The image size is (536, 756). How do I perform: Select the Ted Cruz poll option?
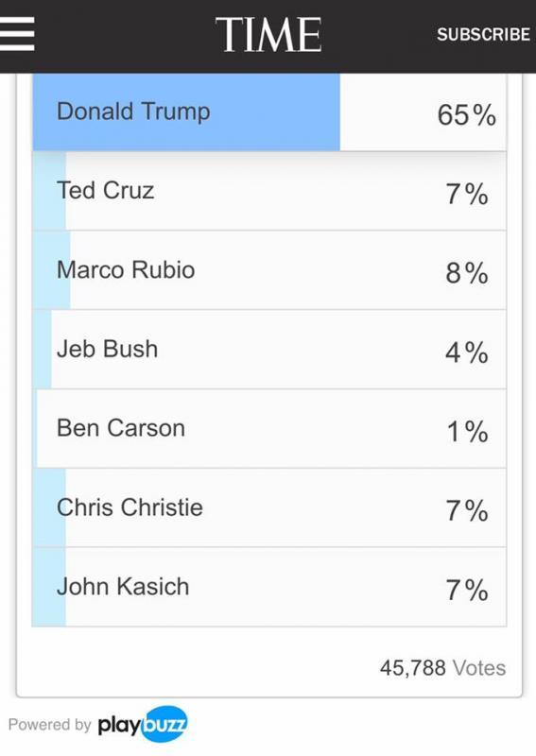click(x=269, y=191)
